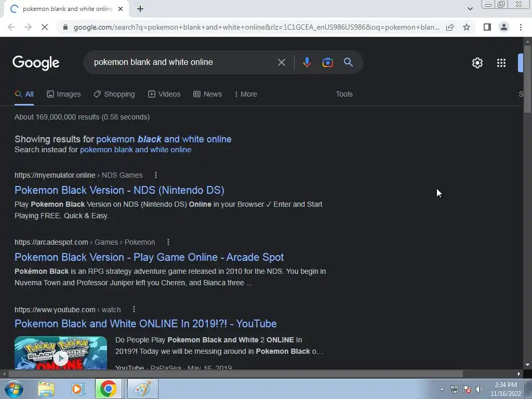Open Google quick settings gear
532x399 pixels.
477,63
